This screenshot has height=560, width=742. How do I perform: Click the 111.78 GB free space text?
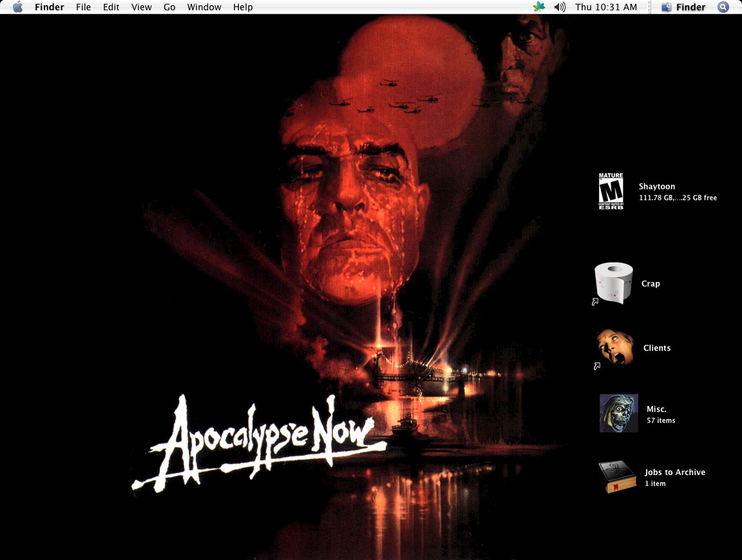coord(678,198)
